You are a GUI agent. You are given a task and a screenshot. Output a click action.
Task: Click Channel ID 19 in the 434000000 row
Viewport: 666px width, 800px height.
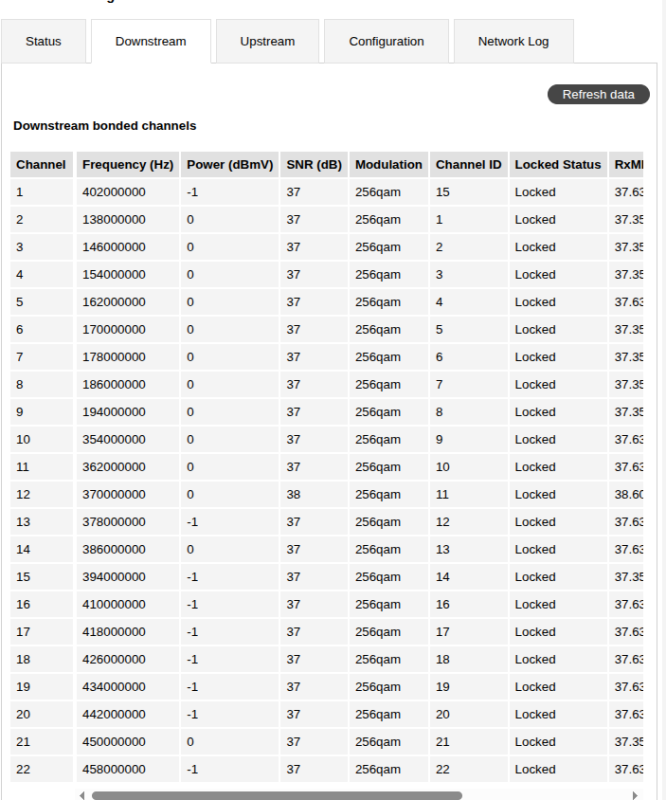coord(468,687)
